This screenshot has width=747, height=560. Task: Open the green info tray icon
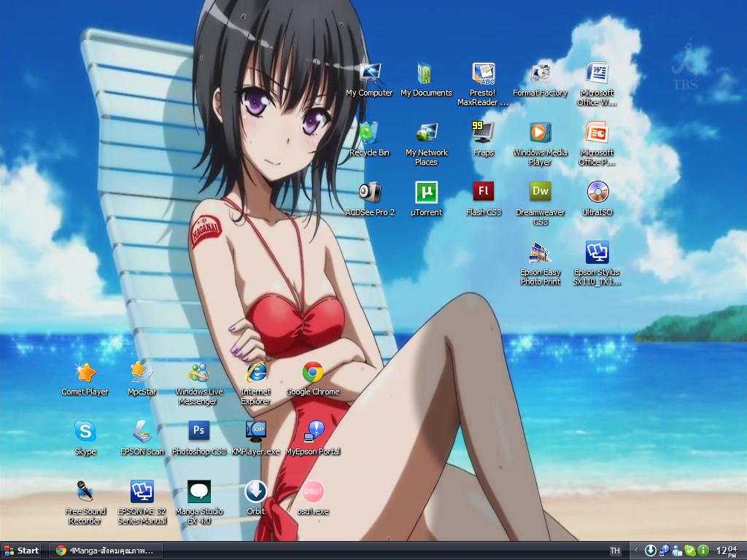coord(703,551)
